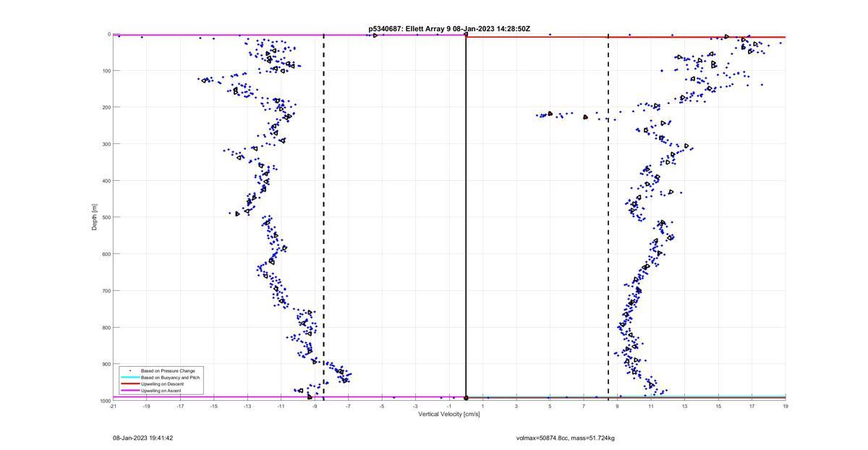Click x-axis tick label '-3'

click(415, 406)
